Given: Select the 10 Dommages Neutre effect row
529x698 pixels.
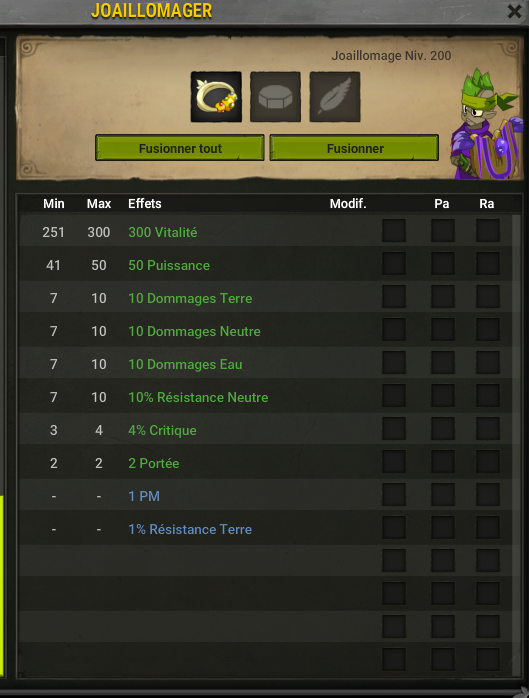Looking at the screenshot, I should [265, 331].
